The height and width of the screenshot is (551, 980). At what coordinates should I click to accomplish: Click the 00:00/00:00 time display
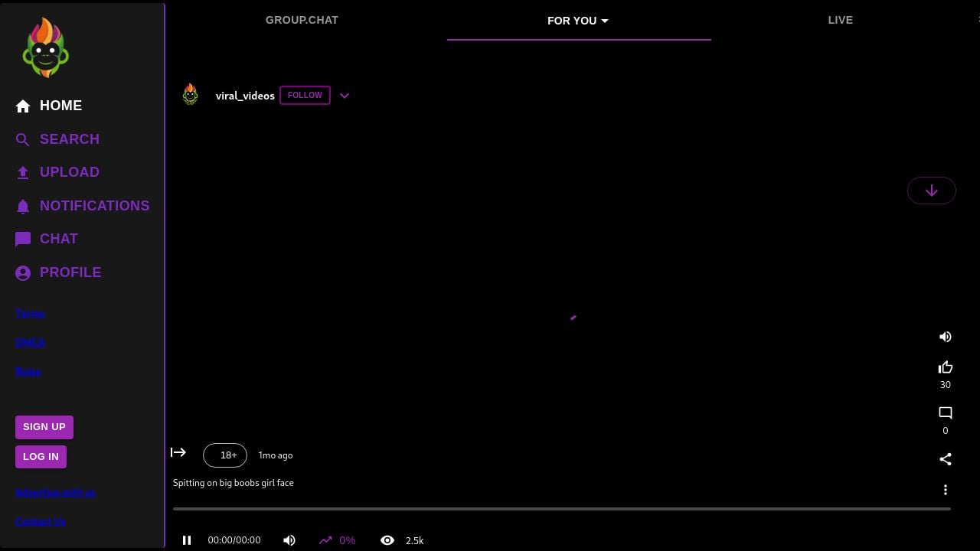click(x=234, y=540)
